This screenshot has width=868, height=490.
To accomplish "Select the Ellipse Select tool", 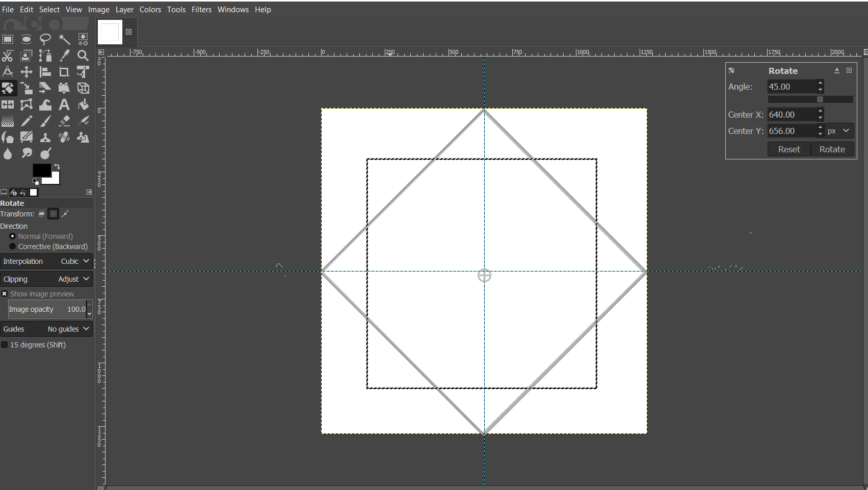I will (x=27, y=39).
